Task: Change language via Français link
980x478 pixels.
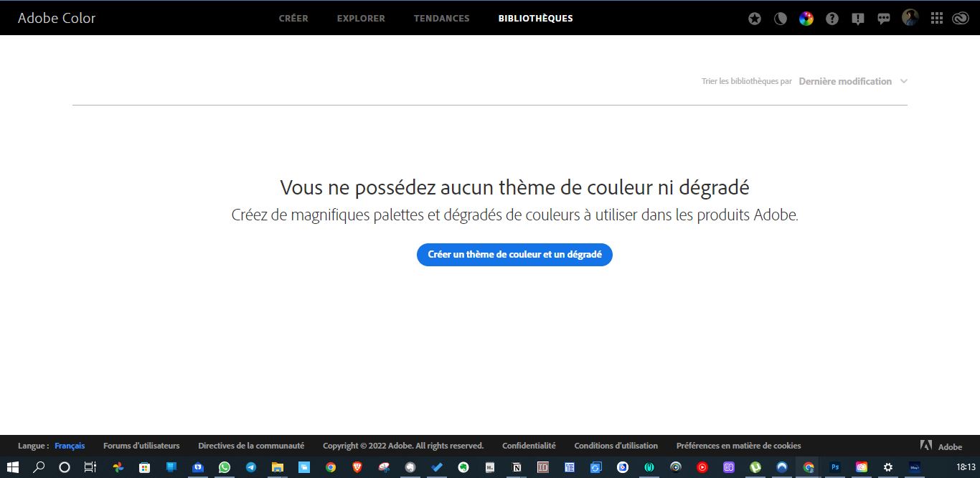Action: tap(70, 446)
